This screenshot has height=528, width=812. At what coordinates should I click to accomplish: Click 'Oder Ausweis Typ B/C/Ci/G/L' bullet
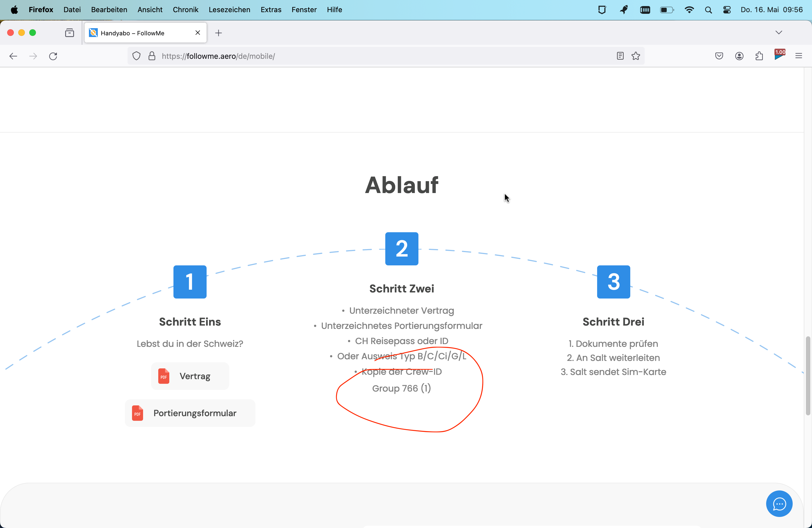(402, 356)
